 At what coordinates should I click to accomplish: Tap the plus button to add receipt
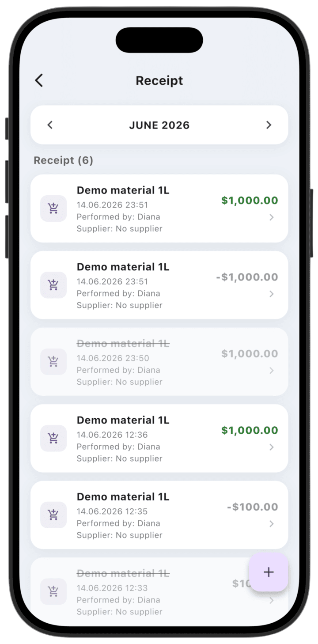(x=269, y=572)
